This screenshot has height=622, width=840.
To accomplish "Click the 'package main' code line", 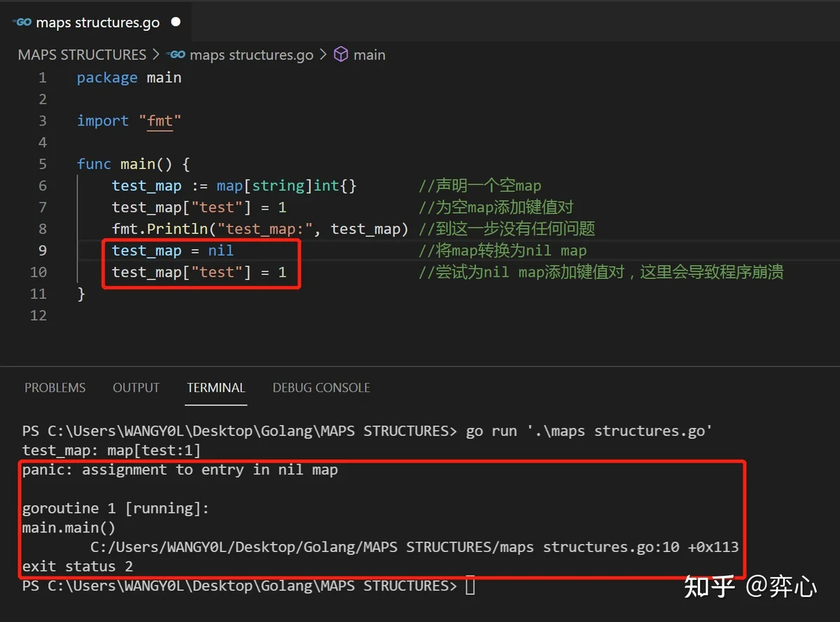I will point(129,78).
